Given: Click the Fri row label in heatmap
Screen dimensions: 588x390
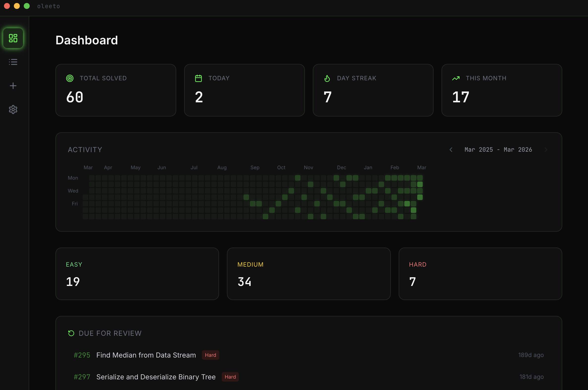Looking at the screenshot, I should point(75,204).
